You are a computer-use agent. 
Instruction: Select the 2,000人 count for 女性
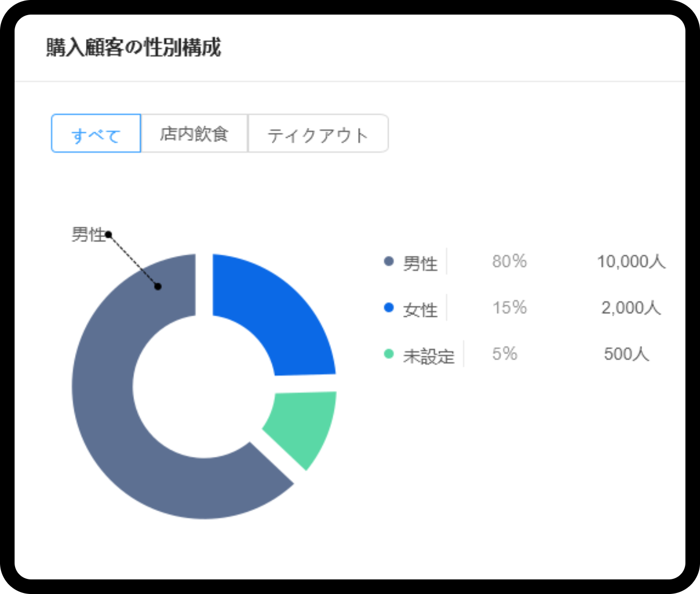[631, 308]
